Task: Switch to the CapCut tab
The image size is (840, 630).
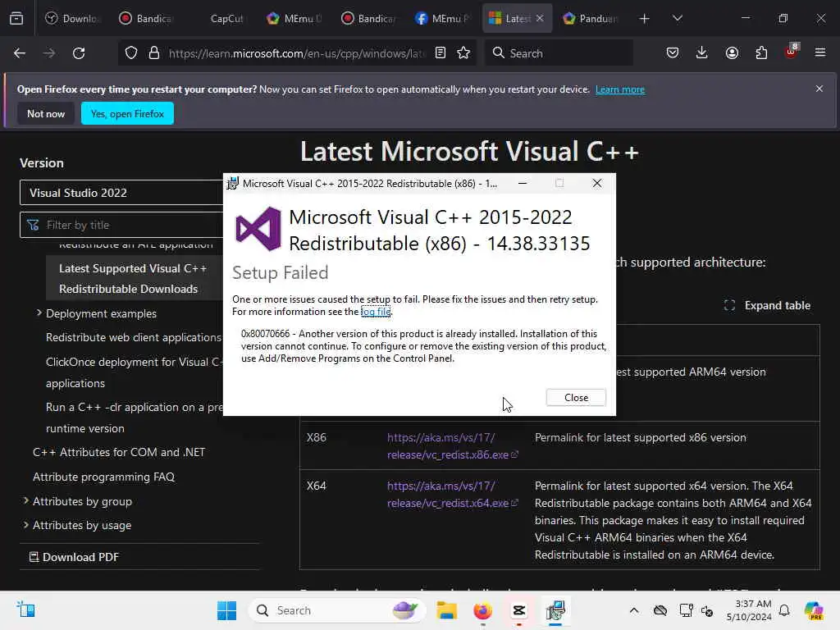Action: [226, 19]
